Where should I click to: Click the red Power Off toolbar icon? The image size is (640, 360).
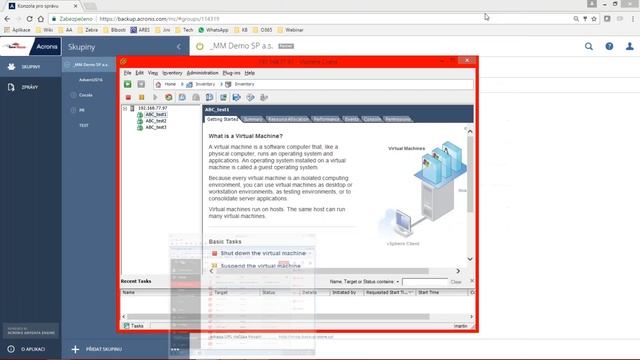(x=128, y=98)
